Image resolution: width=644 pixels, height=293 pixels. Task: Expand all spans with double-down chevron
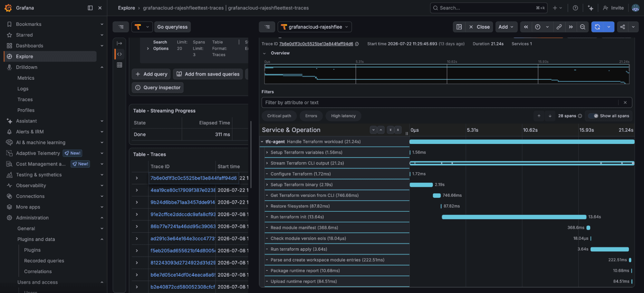click(x=390, y=130)
